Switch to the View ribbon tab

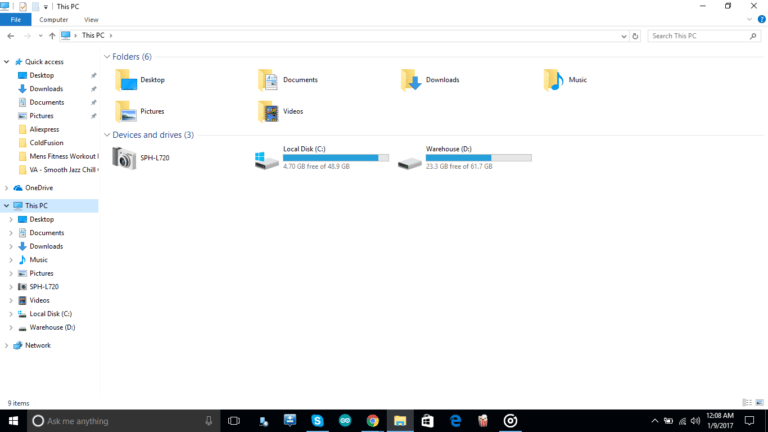coord(91,19)
